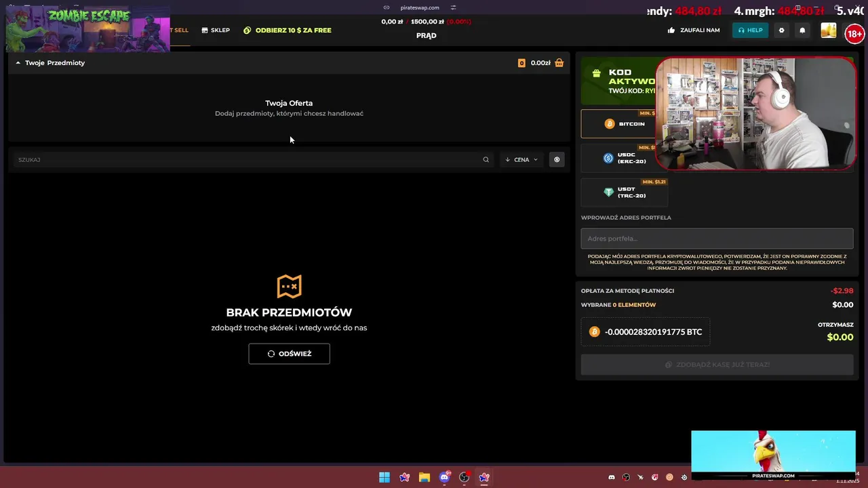
Task: Open the HELP support button
Action: coord(750,30)
